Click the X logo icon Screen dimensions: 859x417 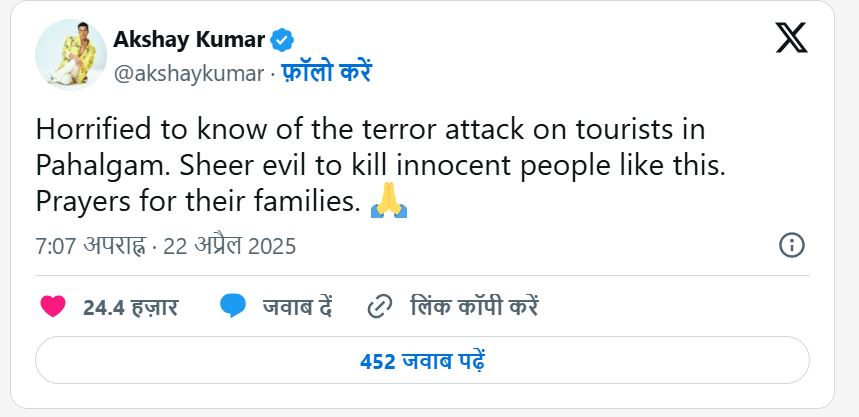(792, 37)
